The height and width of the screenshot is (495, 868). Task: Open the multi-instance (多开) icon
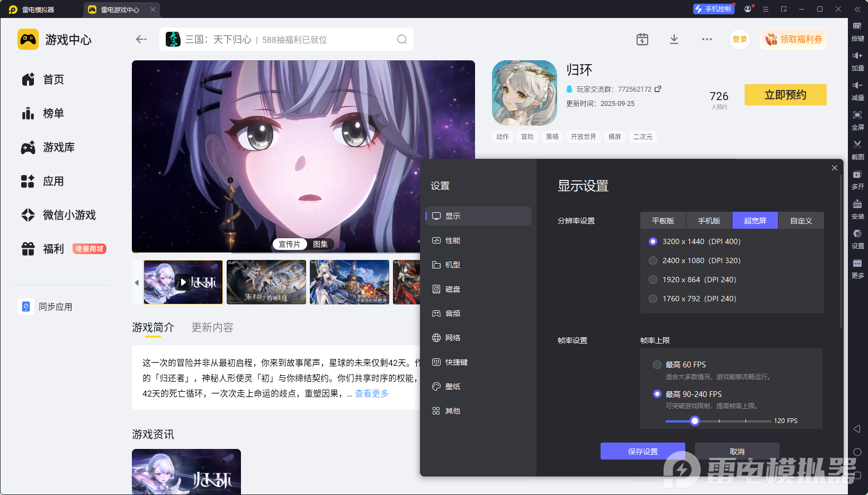point(857,174)
